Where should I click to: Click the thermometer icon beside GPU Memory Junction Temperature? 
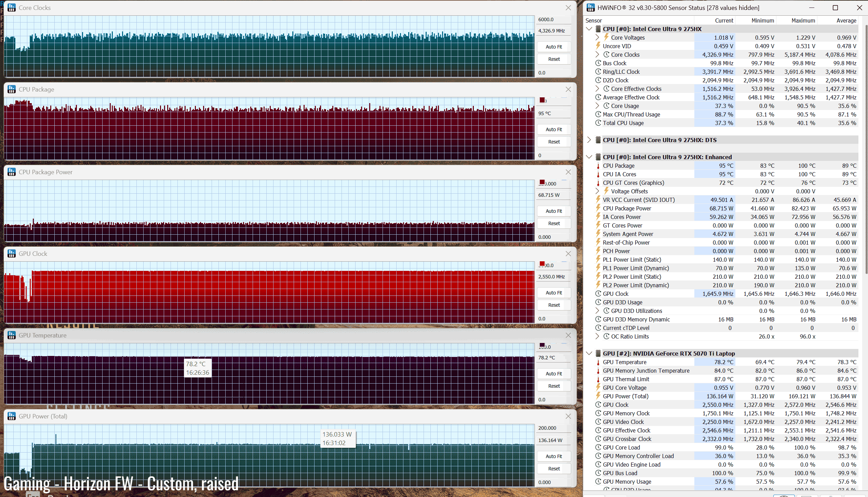pos(598,371)
